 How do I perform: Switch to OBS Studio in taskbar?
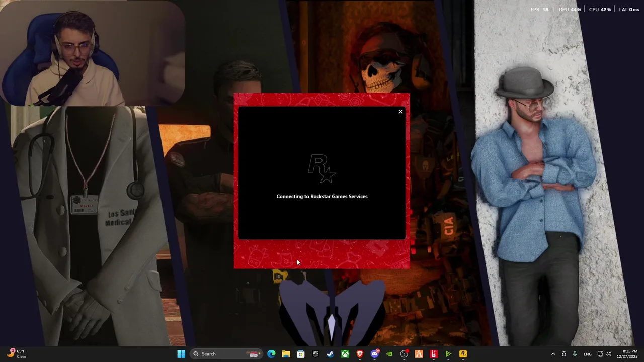[x=404, y=354]
